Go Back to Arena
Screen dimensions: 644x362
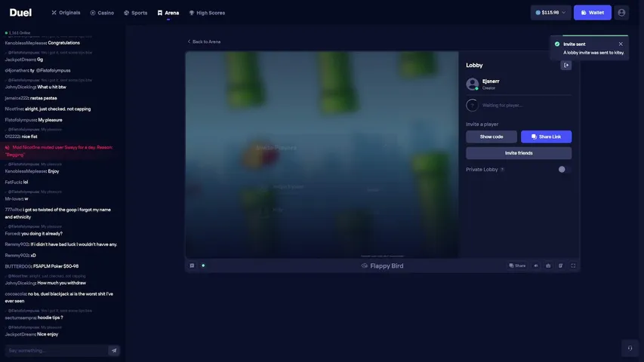[x=204, y=41]
